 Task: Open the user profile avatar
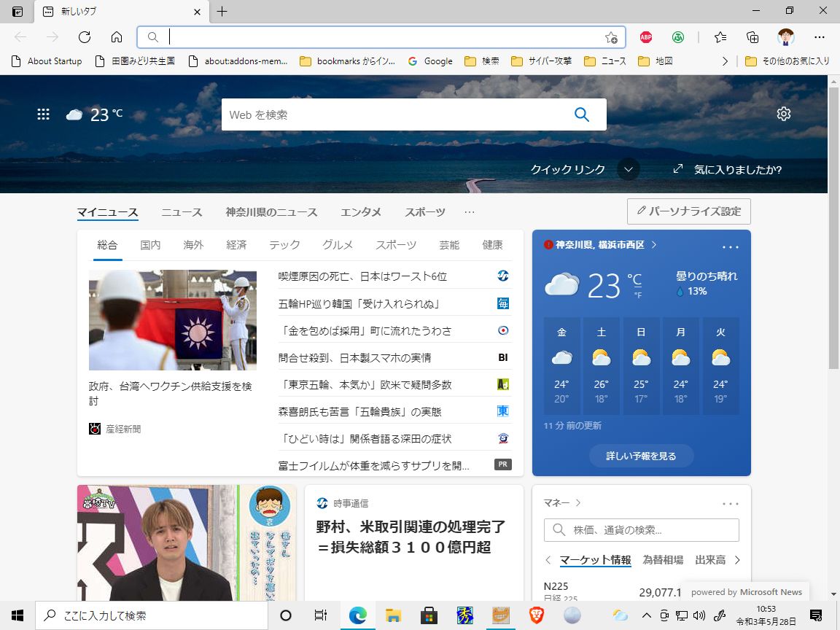click(786, 37)
